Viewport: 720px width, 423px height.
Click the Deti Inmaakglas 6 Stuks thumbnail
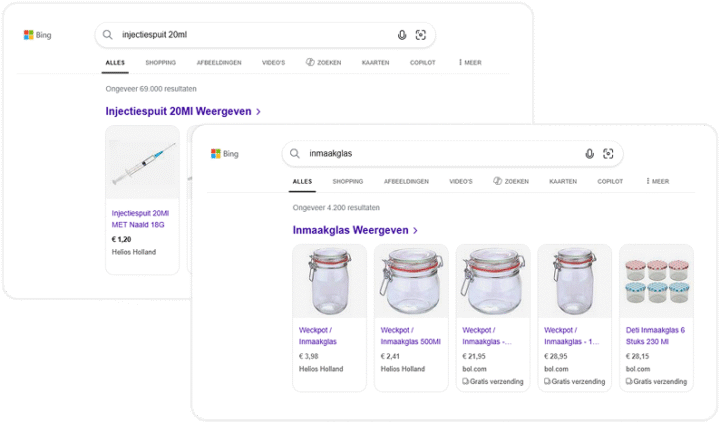coord(656,281)
